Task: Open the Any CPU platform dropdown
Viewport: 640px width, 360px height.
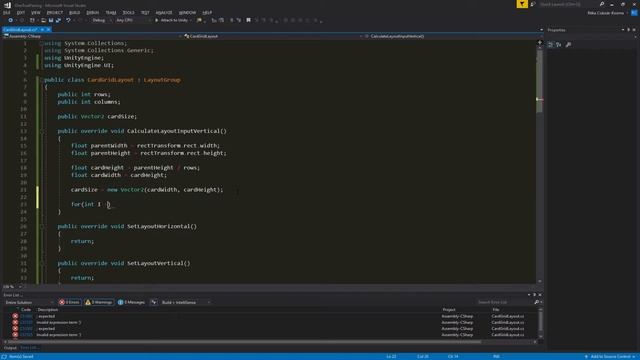Action: 133,20
